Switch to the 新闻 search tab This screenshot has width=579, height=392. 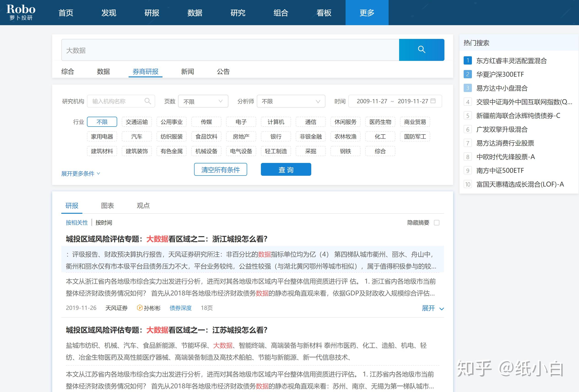tap(187, 72)
